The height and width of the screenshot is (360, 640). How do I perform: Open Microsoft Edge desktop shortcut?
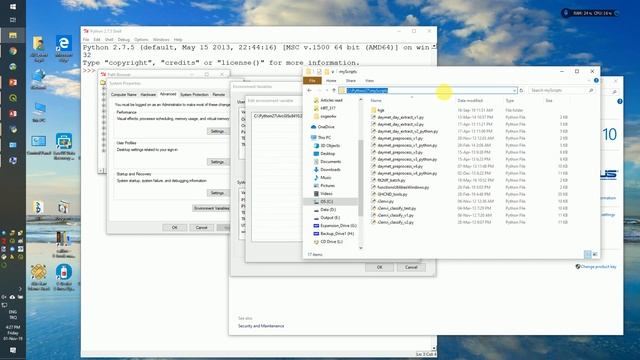point(64,49)
